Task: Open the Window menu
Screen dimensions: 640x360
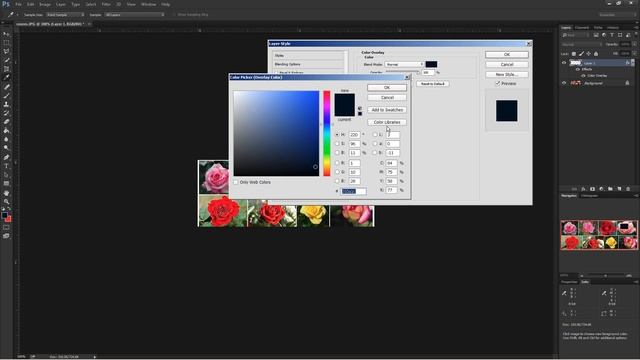Action: click(149, 4)
